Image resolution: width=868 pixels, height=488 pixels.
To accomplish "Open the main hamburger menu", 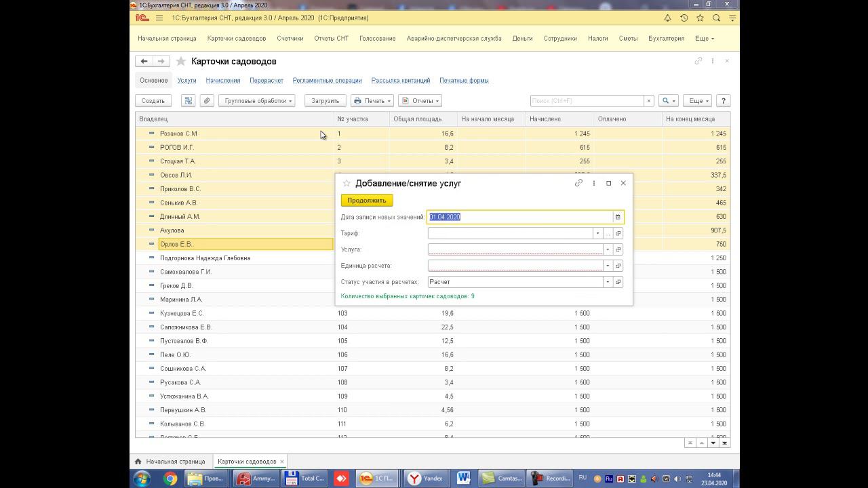I will pos(159,18).
